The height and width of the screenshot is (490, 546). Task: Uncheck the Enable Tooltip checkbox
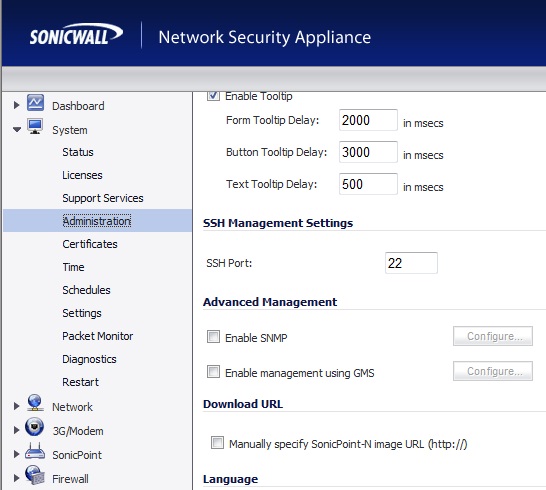[x=213, y=95]
